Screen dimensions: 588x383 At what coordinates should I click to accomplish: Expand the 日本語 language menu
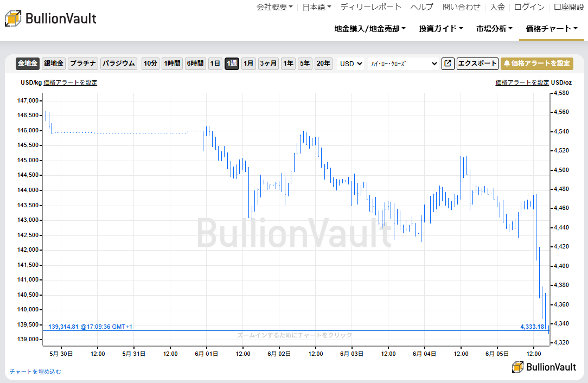317,7
